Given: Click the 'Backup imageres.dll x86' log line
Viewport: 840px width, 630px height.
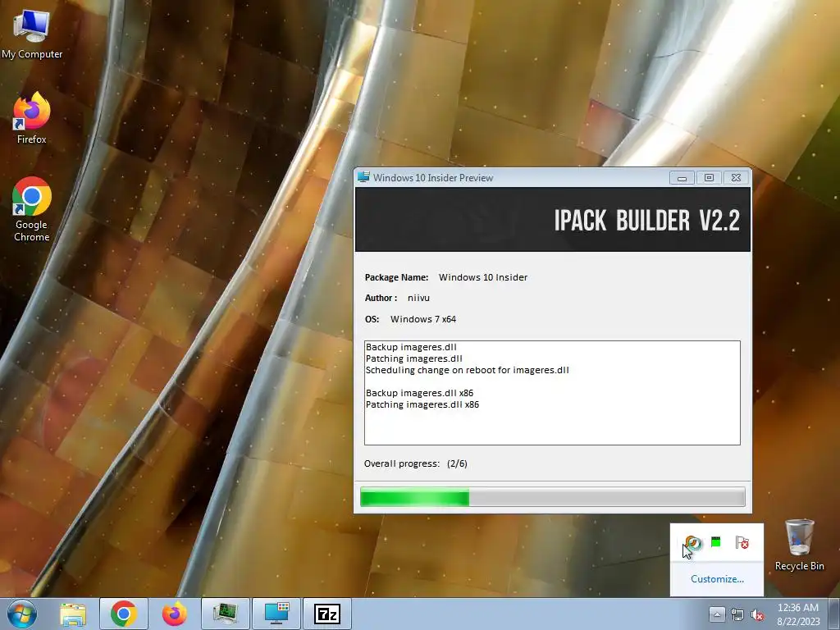Looking at the screenshot, I should 419,393.
